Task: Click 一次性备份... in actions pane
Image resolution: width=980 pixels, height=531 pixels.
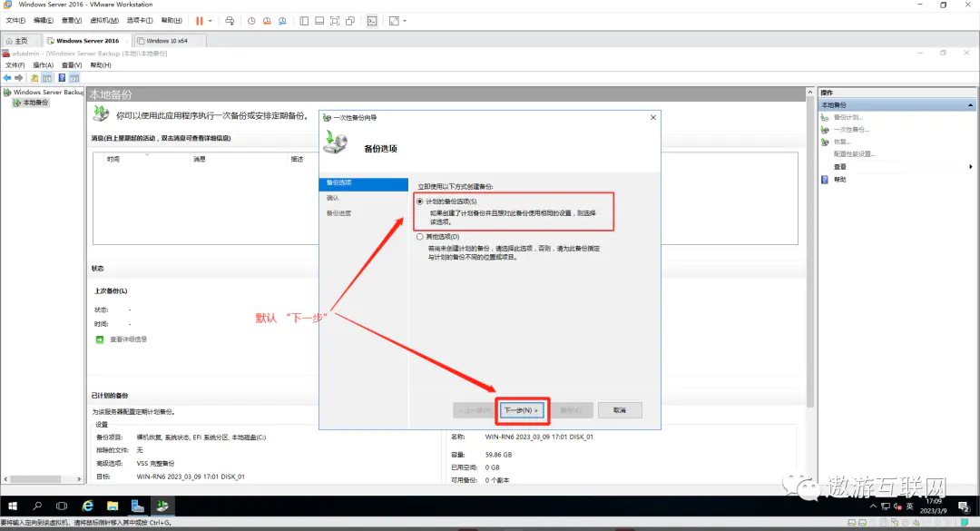Action: click(x=851, y=130)
